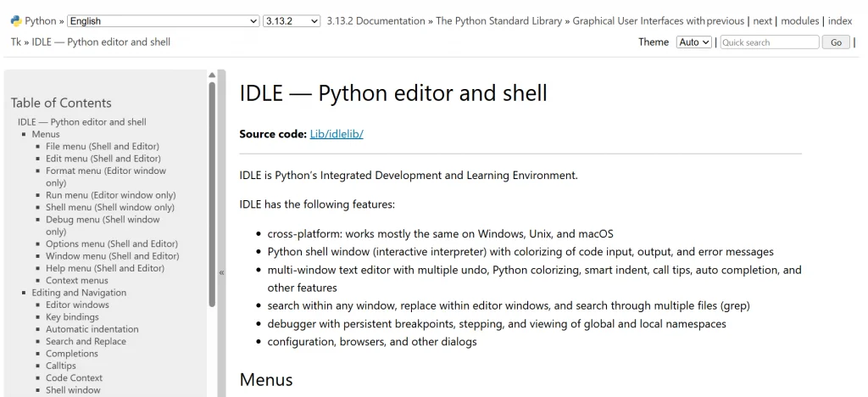Open the general index link

[840, 21]
